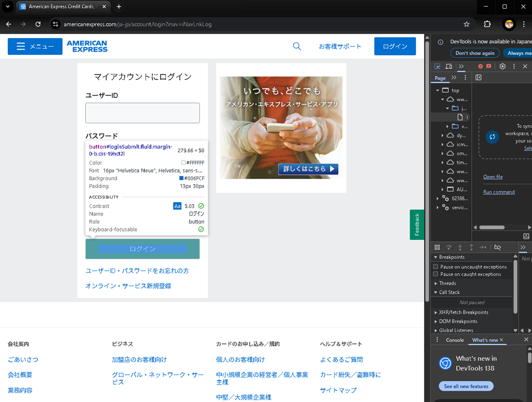Click the 詳しくはこちら banner button

(x=308, y=169)
